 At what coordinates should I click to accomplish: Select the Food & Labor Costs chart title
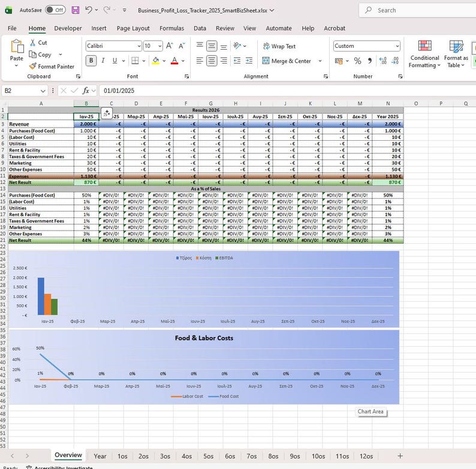[204, 338]
